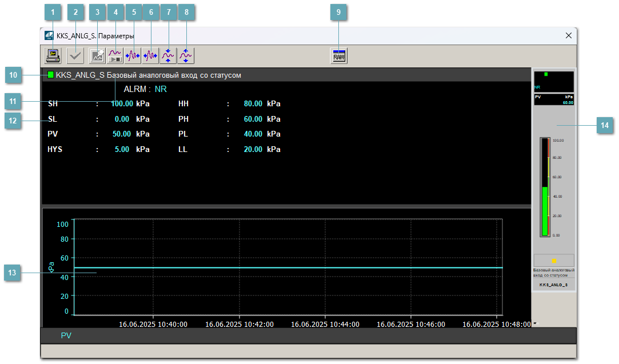Click the HH limit value 80.00
Viewport: 619px width, 364px height.
pos(253,104)
